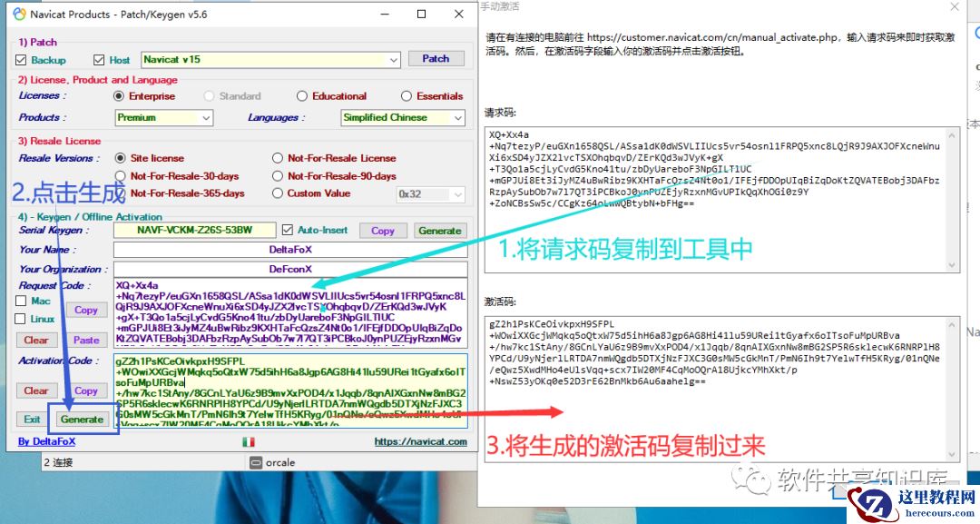Click the 激活码 text area in activation dialog

pos(722,389)
